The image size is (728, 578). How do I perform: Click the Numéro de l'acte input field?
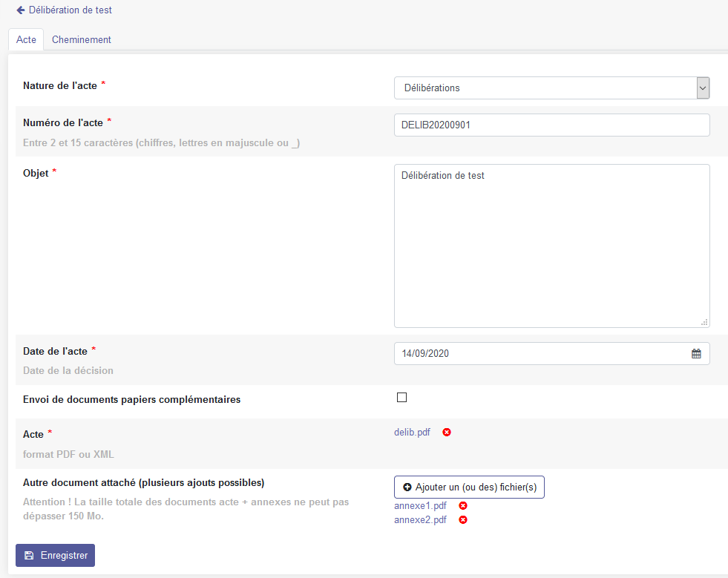point(551,125)
